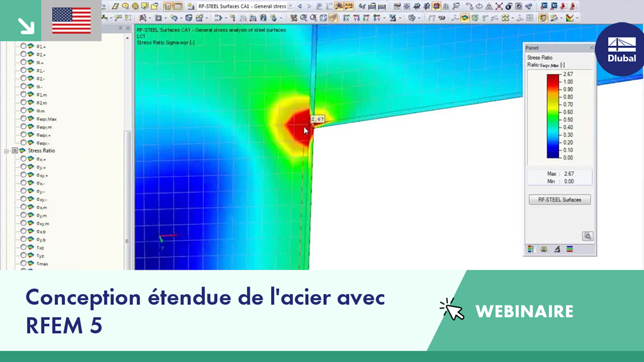Click the microscope filter tab icon in Panel
This screenshot has height=362, width=644.
click(x=557, y=249)
